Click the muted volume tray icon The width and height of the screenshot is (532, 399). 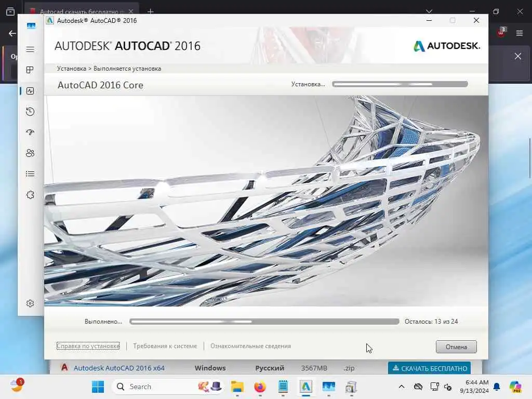(448, 387)
